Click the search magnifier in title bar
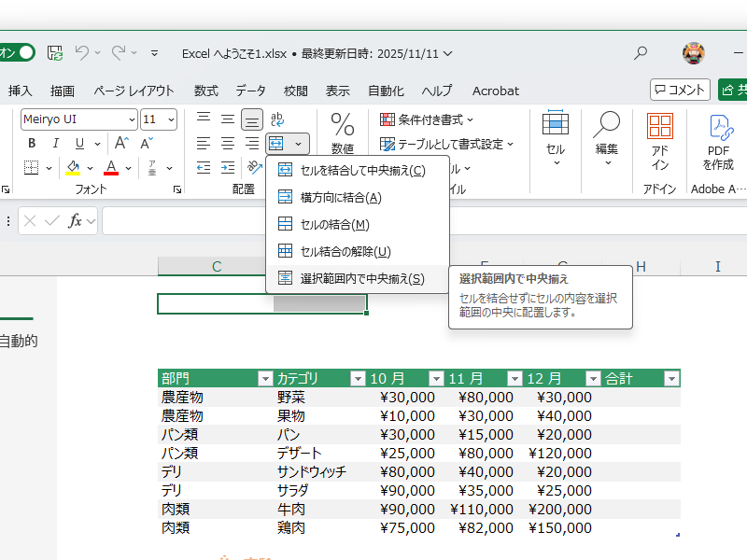 [x=641, y=53]
